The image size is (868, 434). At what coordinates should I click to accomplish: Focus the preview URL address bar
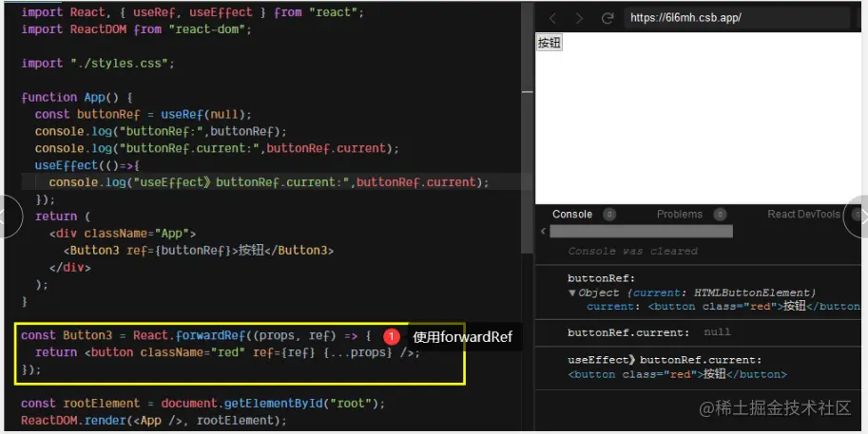point(736,18)
